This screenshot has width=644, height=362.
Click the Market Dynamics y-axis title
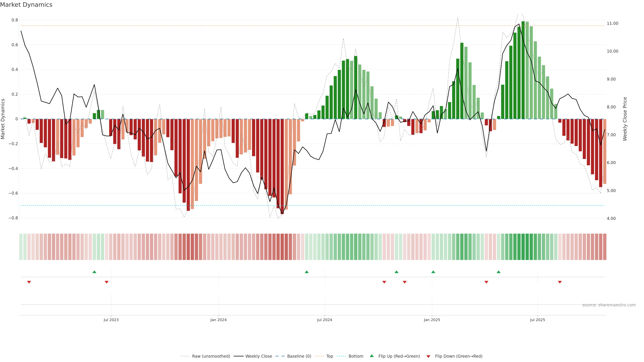coord(3,119)
